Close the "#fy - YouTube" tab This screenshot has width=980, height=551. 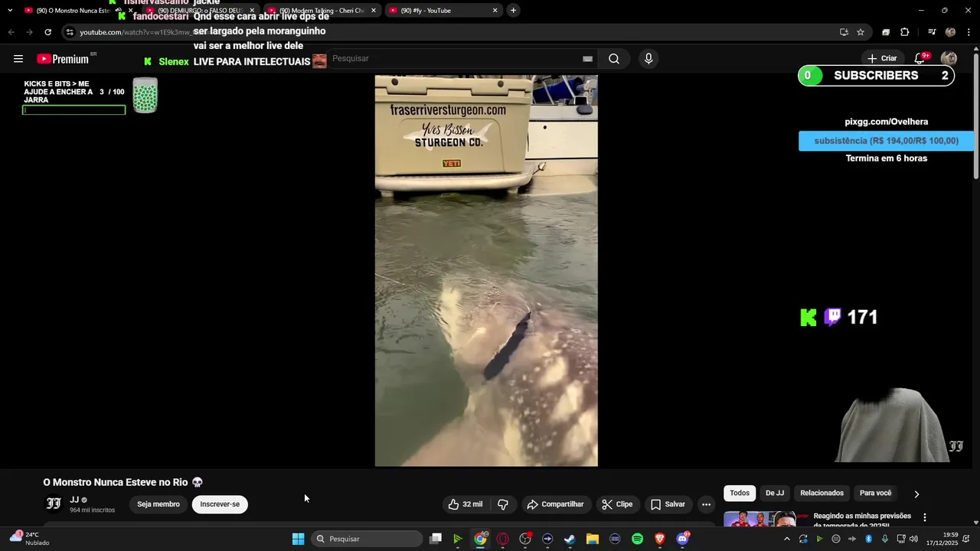click(495, 11)
